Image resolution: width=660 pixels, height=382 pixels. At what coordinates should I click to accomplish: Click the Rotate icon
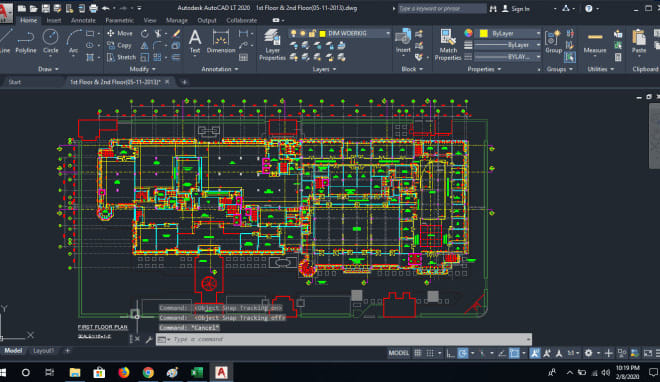coord(145,33)
